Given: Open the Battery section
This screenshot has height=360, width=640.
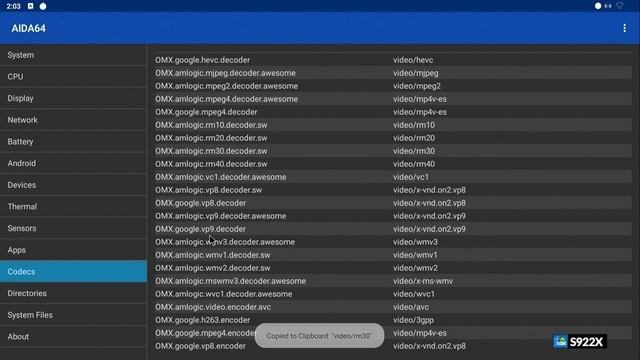Looking at the screenshot, I should point(73,141).
